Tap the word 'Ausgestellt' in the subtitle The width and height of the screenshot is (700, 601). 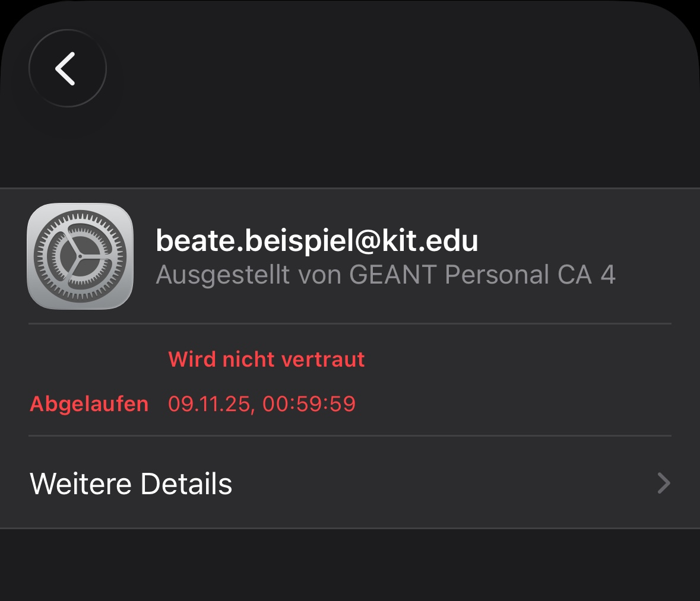click(223, 275)
